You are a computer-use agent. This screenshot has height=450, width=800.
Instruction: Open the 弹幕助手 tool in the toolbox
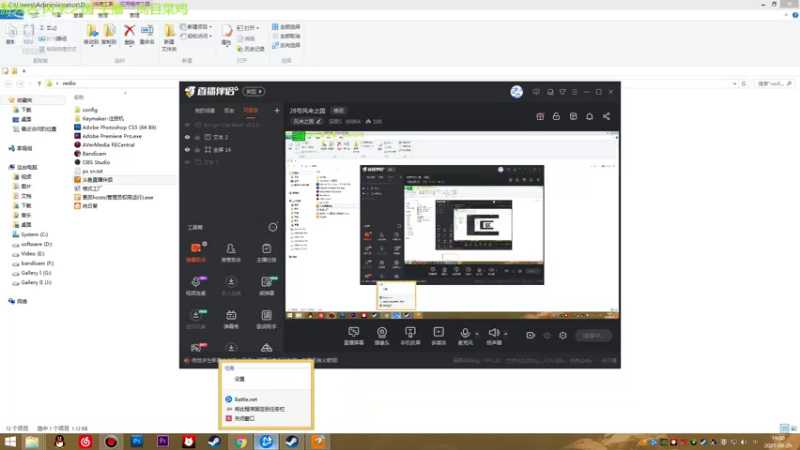pyautogui.click(x=196, y=253)
